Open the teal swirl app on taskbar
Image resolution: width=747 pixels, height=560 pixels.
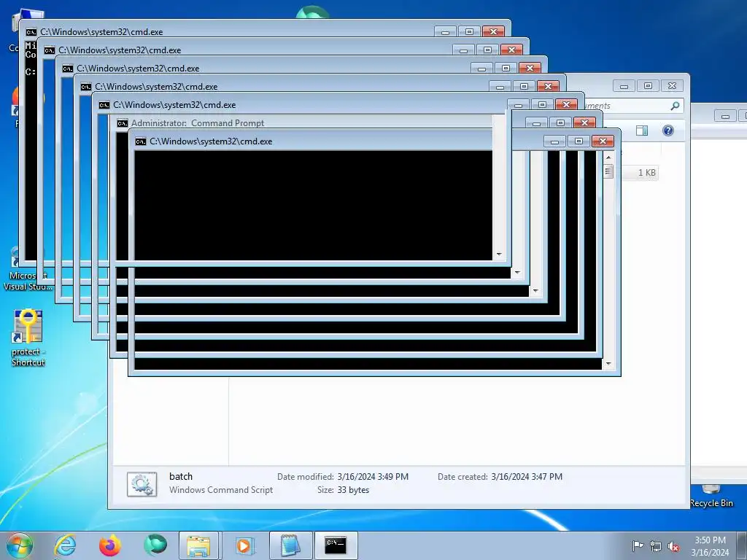point(155,545)
